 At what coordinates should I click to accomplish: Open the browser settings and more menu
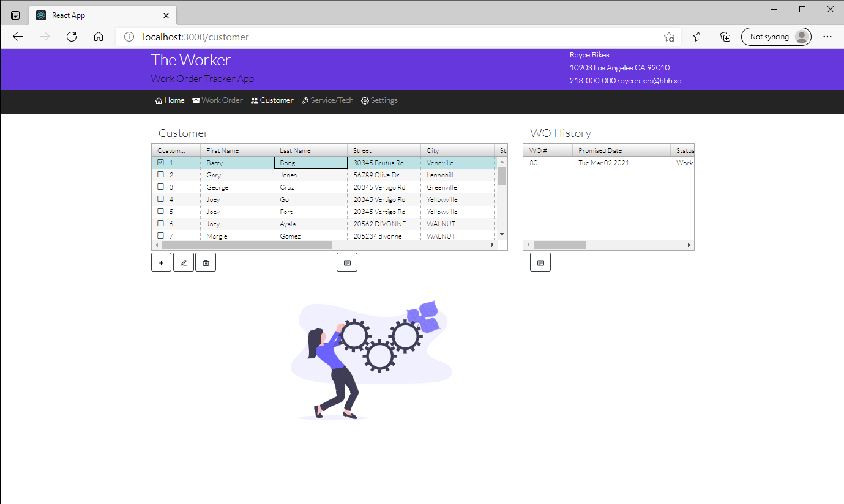coord(827,37)
